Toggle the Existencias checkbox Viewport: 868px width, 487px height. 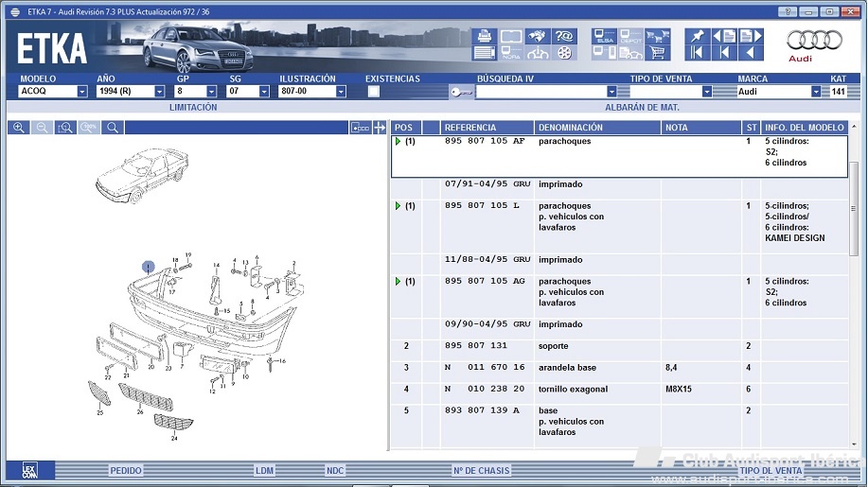pyautogui.click(x=374, y=91)
